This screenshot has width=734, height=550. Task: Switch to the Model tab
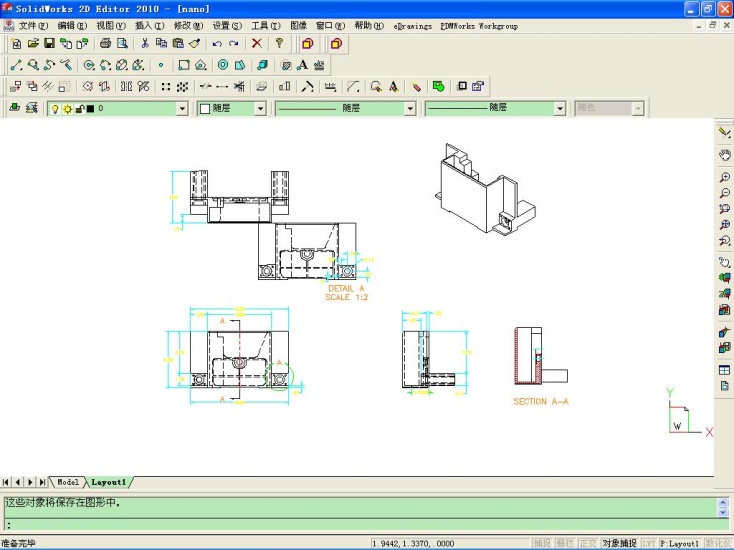67,482
